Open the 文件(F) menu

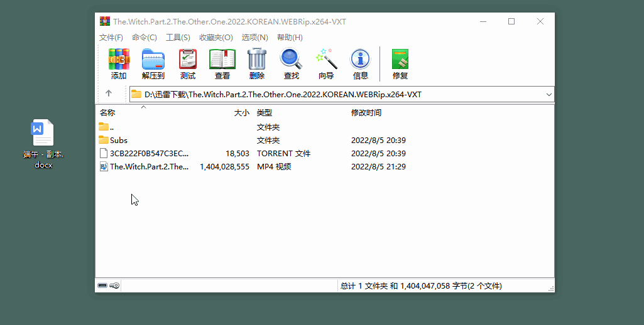(111, 38)
